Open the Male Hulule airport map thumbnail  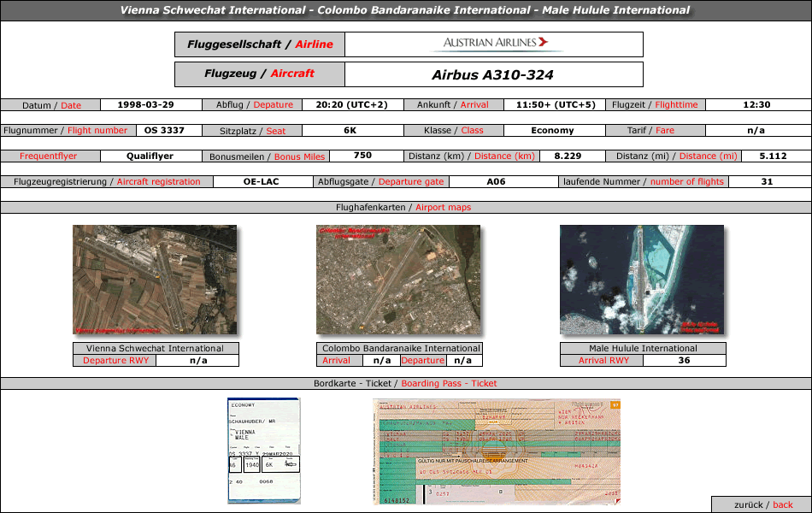tap(642, 280)
